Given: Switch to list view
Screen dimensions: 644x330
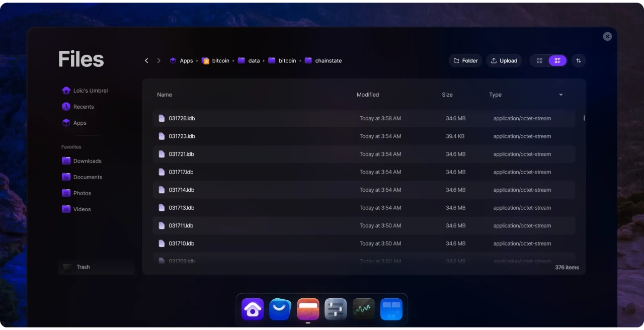Looking at the screenshot, I should click(557, 61).
